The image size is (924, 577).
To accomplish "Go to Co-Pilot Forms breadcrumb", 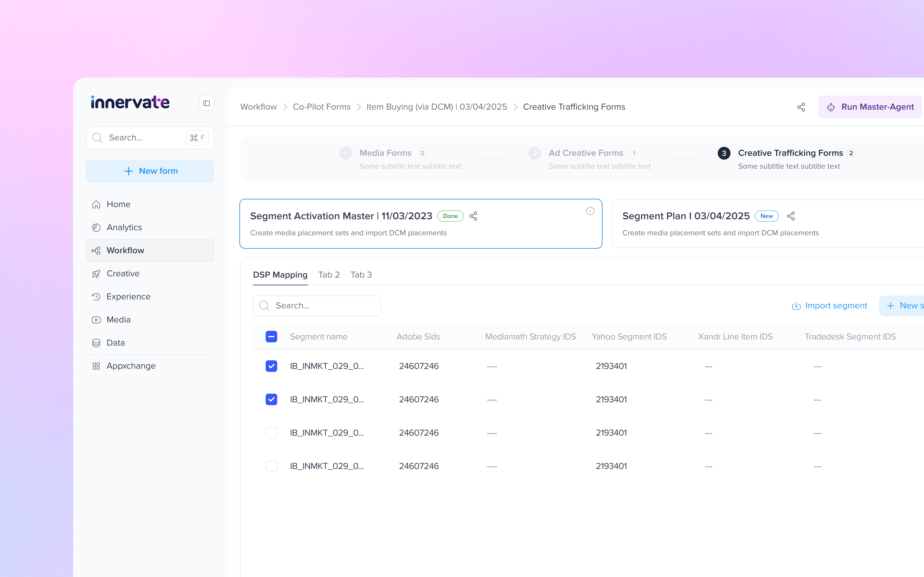I will [x=321, y=107].
